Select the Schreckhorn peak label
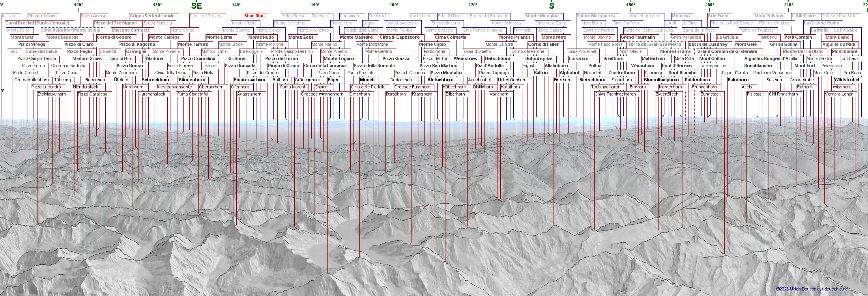The width and height of the screenshot is (868, 296). (x=155, y=80)
